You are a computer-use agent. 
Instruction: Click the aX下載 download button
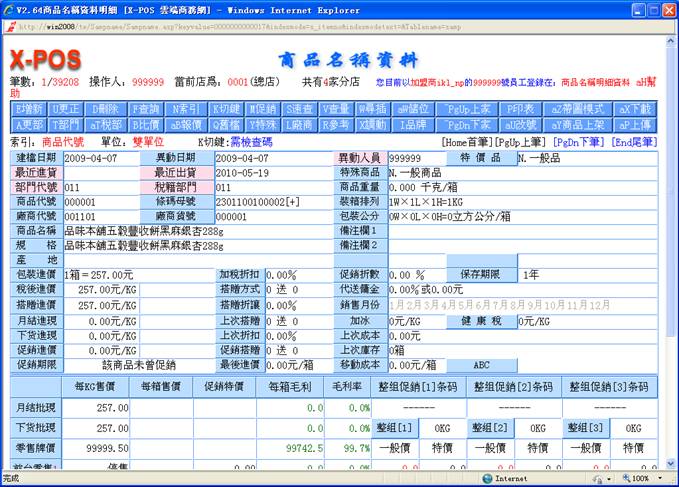[x=633, y=108]
